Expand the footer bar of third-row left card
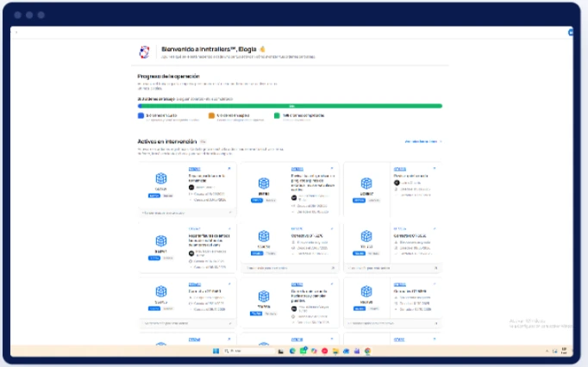 187,323
